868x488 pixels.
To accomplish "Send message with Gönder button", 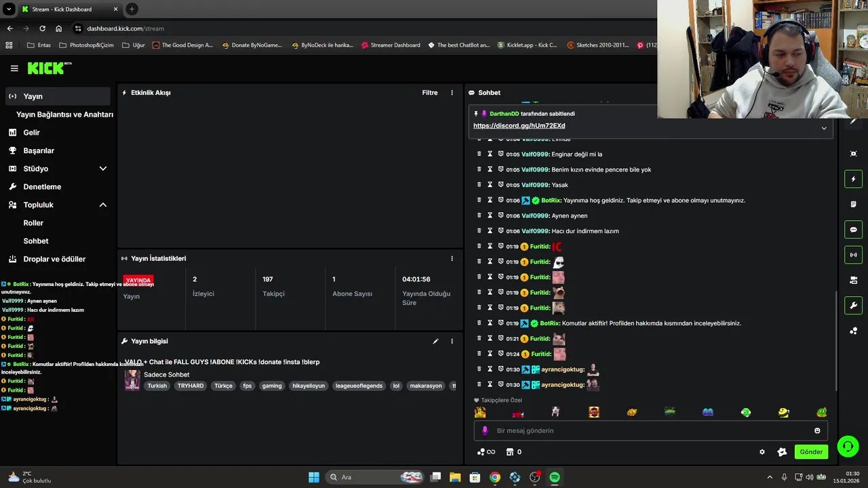I will 811,452.
